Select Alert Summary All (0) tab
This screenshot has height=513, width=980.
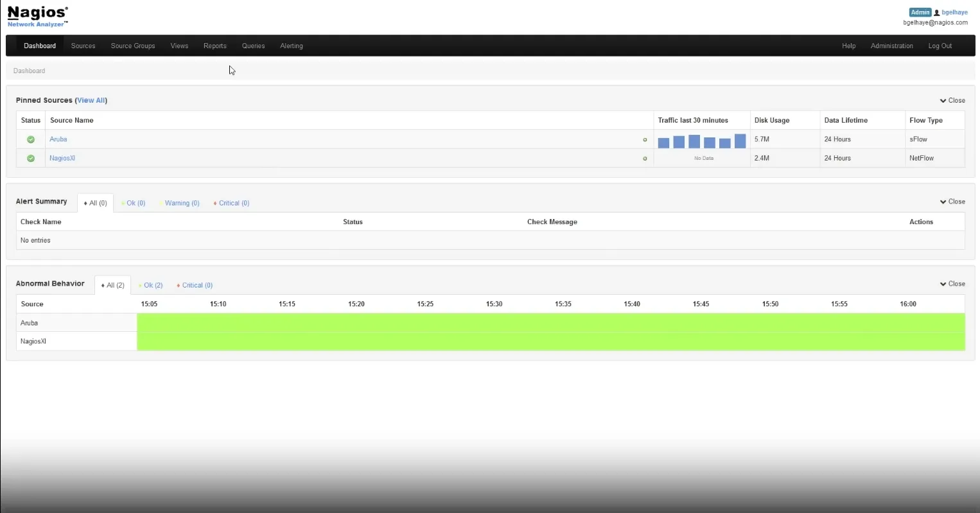click(x=96, y=203)
